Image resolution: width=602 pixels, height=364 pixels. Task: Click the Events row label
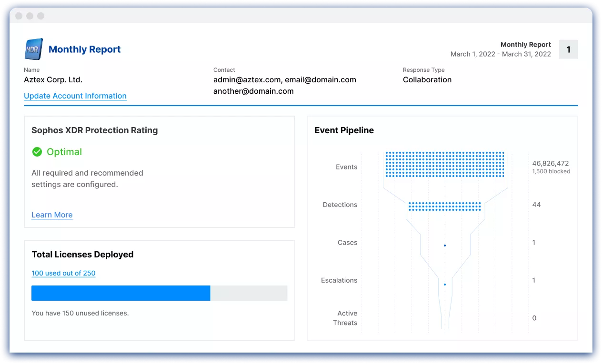click(x=346, y=167)
